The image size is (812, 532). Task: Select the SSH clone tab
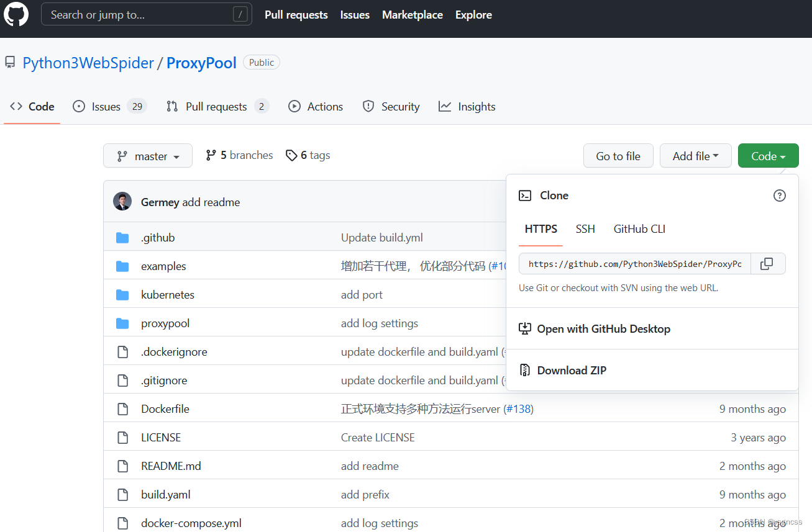click(x=585, y=229)
